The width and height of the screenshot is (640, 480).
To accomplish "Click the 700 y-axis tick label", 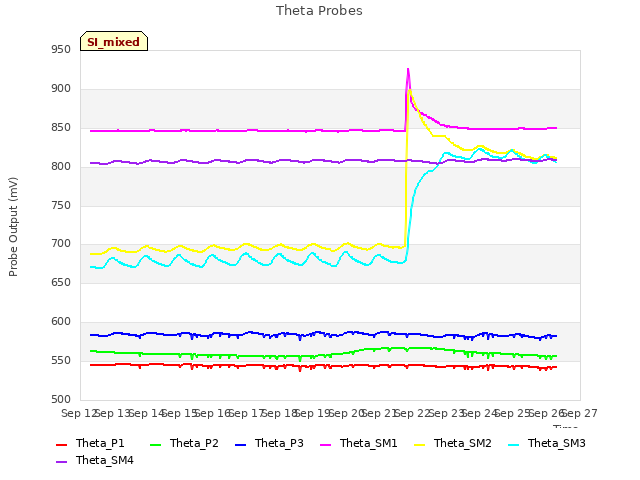I will [x=61, y=244].
